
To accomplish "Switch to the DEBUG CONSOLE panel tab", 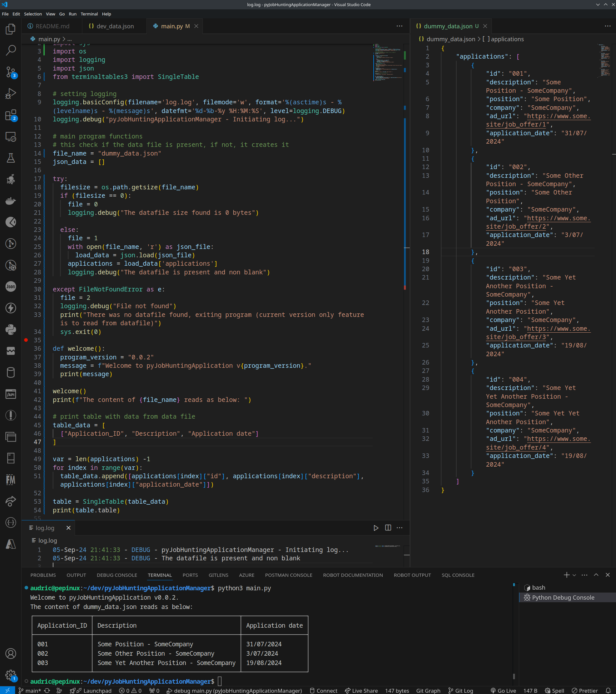I will coord(117,575).
